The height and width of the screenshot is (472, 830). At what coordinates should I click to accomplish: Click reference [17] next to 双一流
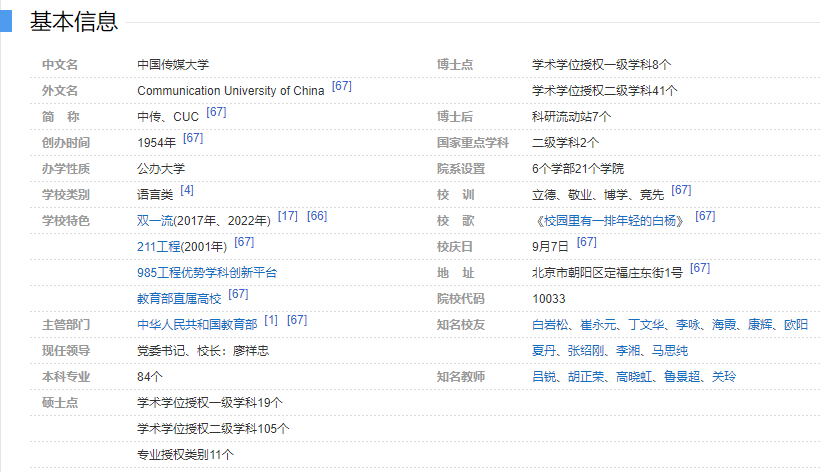[x=288, y=216]
